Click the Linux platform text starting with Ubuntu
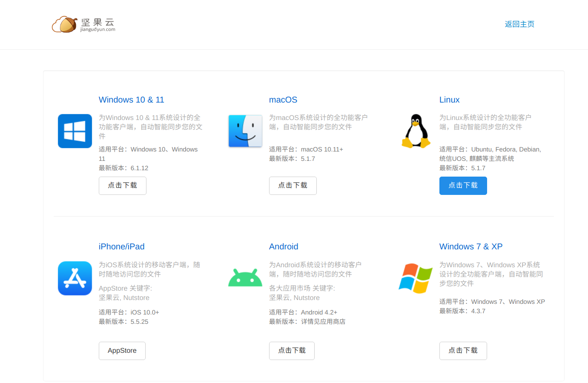The width and height of the screenshot is (588, 383). [490, 154]
